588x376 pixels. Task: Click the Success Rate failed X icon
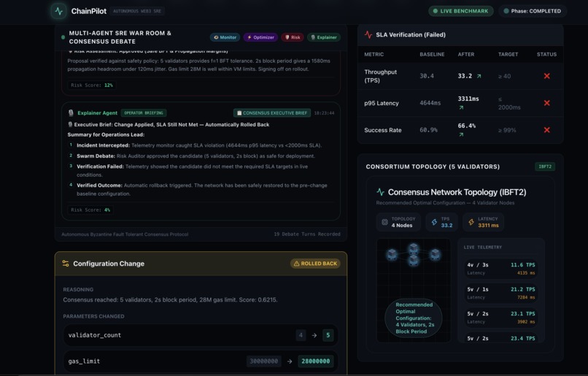pos(546,130)
